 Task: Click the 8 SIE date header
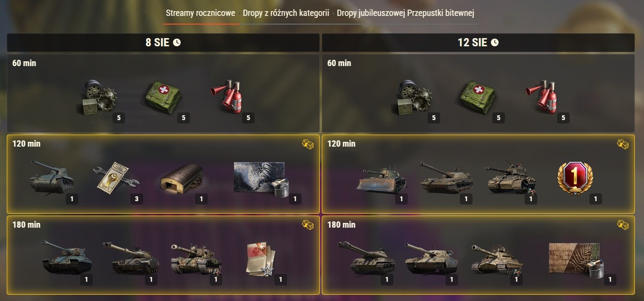(x=163, y=42)
